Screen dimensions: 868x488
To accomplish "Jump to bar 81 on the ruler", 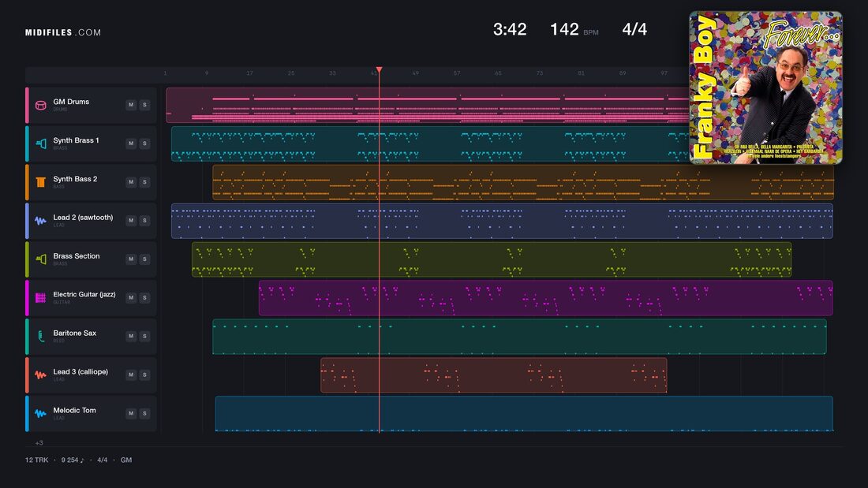I will pyautogui.click(x=581, y=73).
